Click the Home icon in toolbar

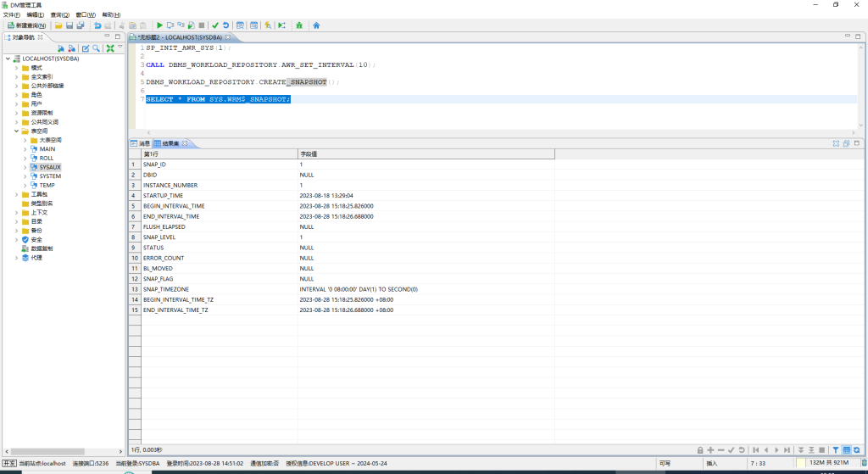pyautogui.click(x=316, y=25)
